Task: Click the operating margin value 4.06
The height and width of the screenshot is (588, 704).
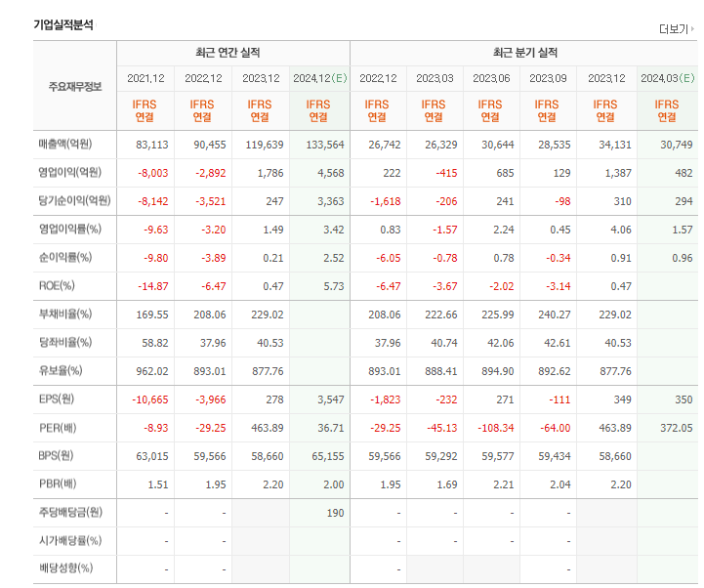Action: 621,230
